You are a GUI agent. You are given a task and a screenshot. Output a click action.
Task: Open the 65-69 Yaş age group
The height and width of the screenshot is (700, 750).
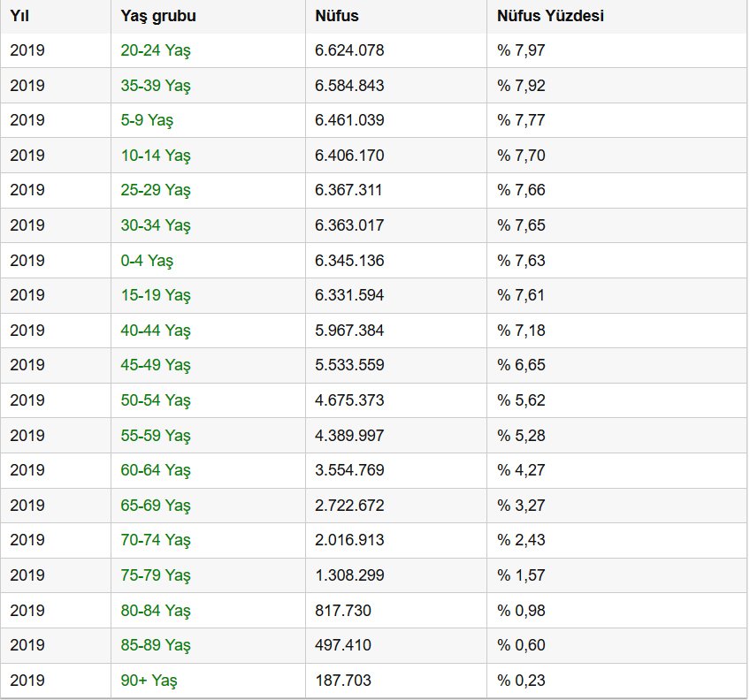pos(156,506)
